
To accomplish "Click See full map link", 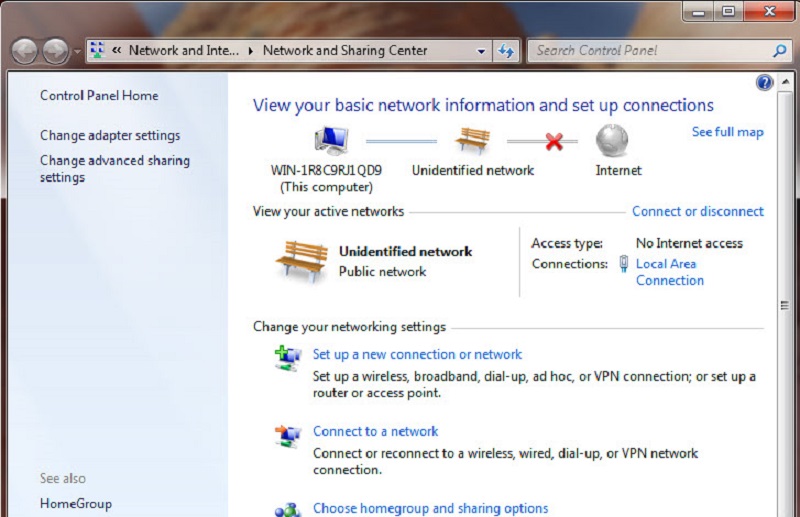I will (x=727, y=132).
